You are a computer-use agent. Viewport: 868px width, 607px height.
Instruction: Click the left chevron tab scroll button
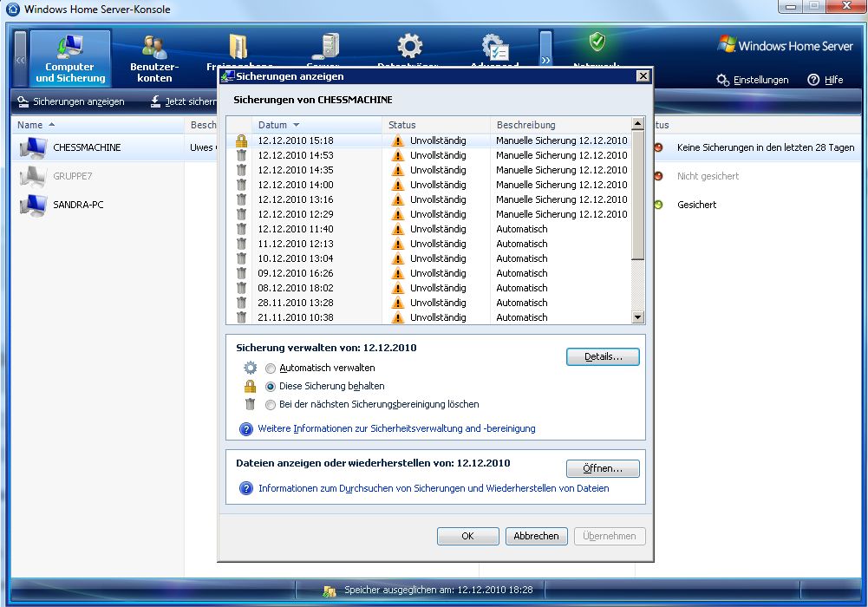(x=20, y=59)
